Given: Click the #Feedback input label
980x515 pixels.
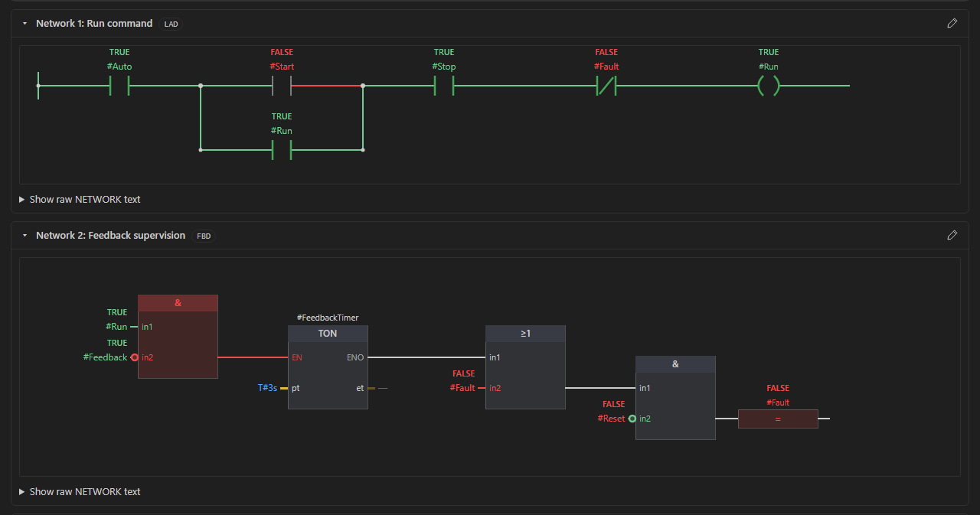Looking at the screenshot, I should [105, 357].
